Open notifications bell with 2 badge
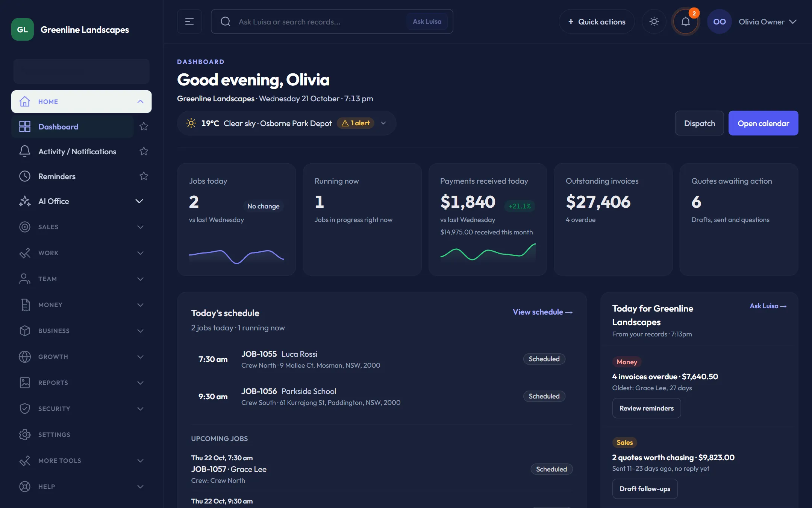 (x=686, y=21)
